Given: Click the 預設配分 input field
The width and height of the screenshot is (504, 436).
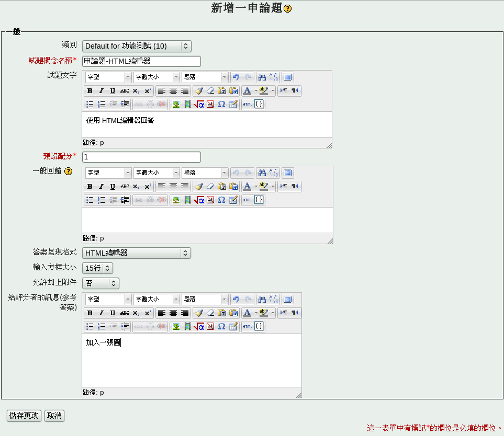Looking at the screenshot, I should (141, 157).
